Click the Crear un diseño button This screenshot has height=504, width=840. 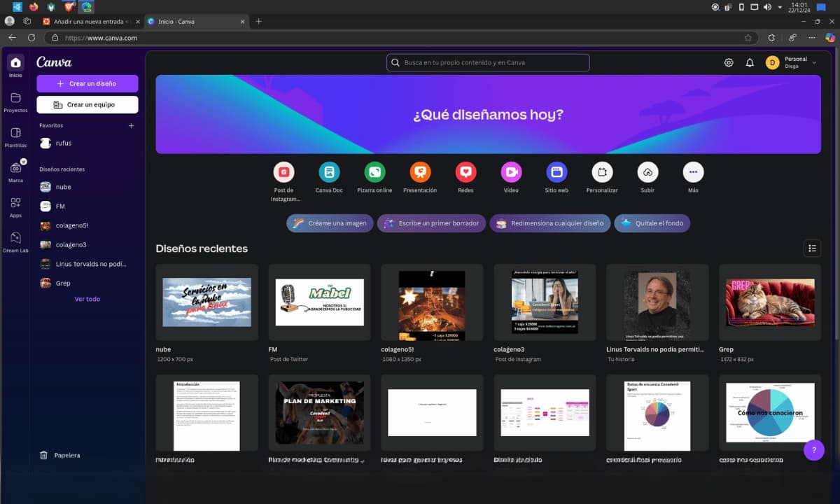point(87,83)
